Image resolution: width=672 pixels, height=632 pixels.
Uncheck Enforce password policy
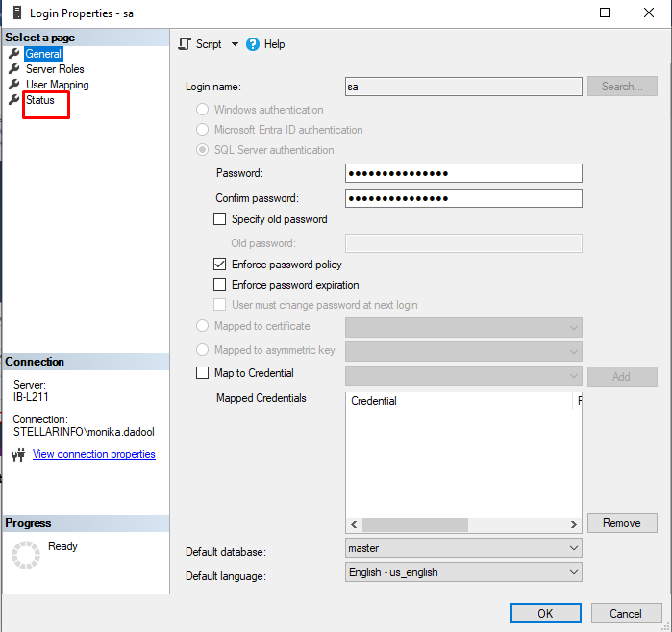220,265
